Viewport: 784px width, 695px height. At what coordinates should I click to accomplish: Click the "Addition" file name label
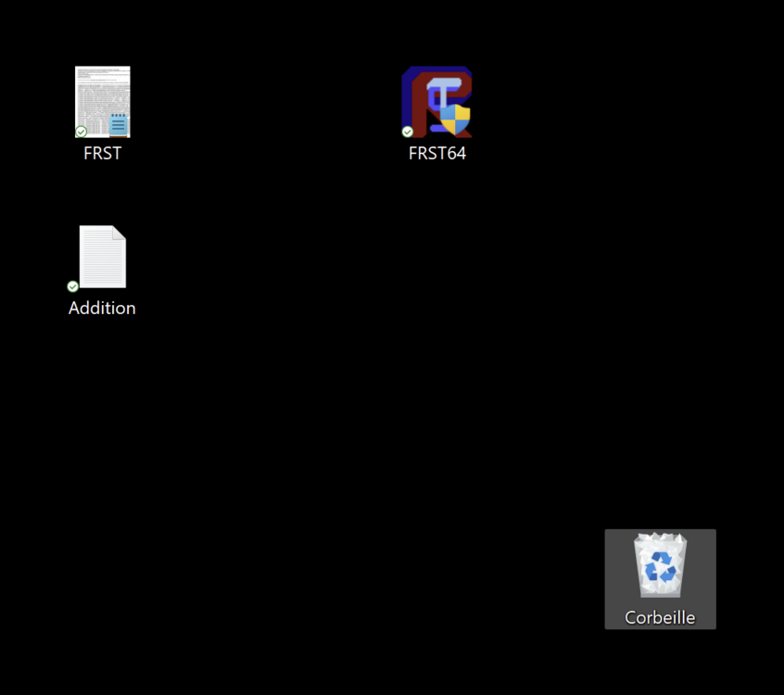102,309
